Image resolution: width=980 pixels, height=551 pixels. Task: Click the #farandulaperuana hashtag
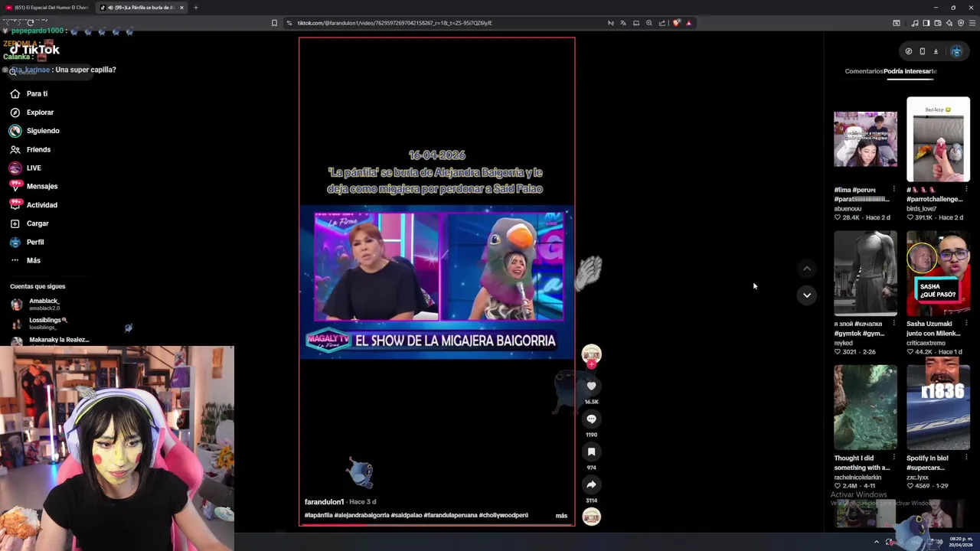[x=450, y=516]
